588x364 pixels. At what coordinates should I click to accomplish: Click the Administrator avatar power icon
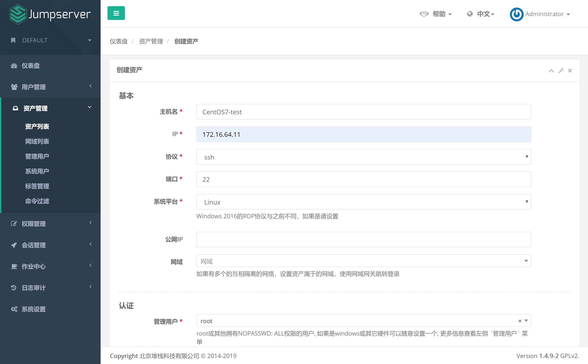point(517,14)
